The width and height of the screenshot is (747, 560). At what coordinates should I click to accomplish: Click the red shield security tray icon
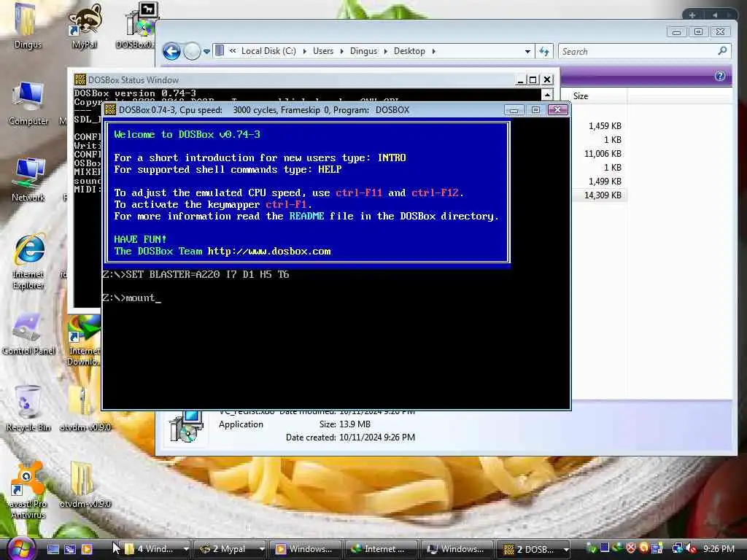tap(631, 548)
